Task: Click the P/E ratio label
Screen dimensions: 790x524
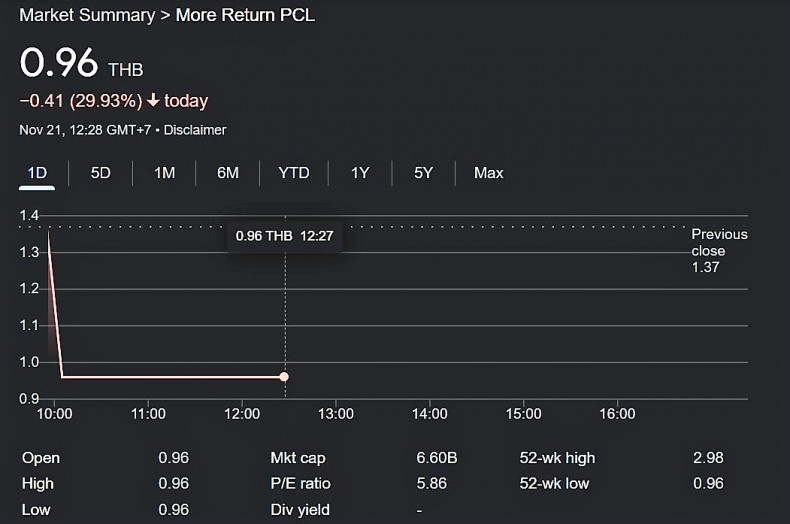Action: tap(300, 484)
